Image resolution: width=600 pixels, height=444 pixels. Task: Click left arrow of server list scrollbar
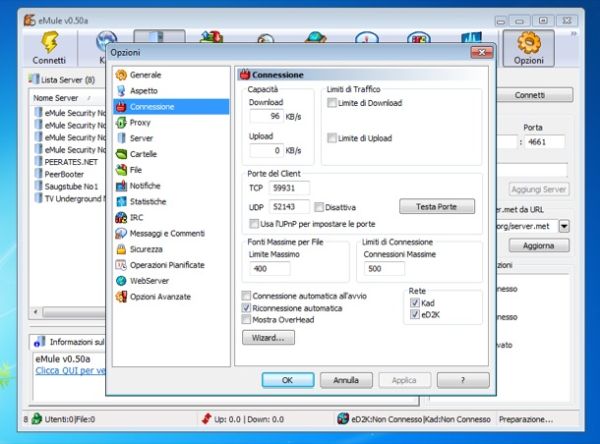click(36, 312)
